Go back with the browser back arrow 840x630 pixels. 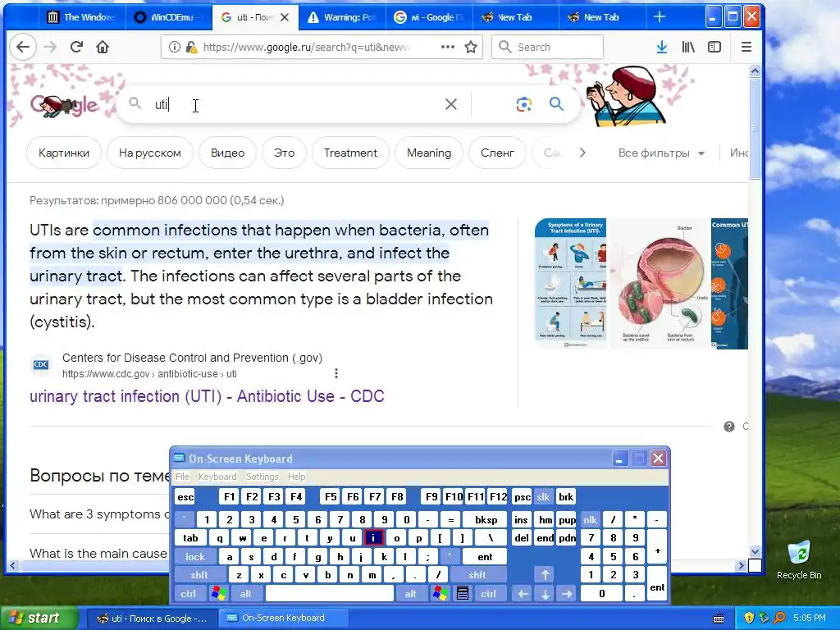pos(22,47)
